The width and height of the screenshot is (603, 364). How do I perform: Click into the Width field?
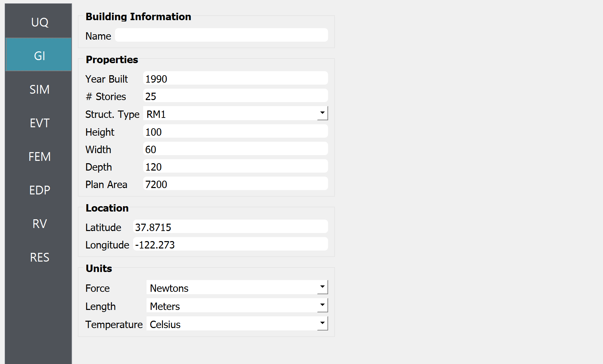click(235, 149)
